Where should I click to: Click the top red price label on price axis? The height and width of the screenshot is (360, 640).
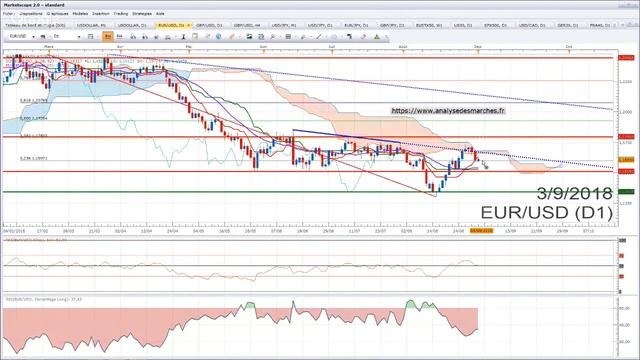tap(626, 58)
